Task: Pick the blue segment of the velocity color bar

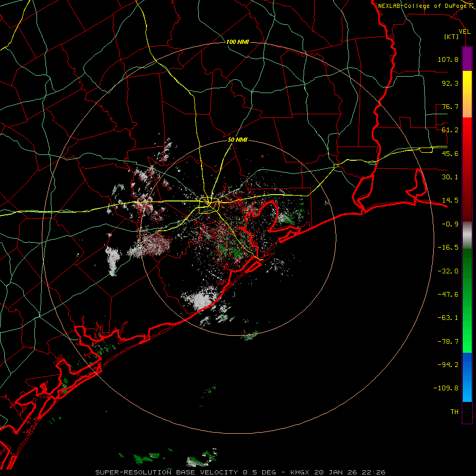Action: (467, 377)
